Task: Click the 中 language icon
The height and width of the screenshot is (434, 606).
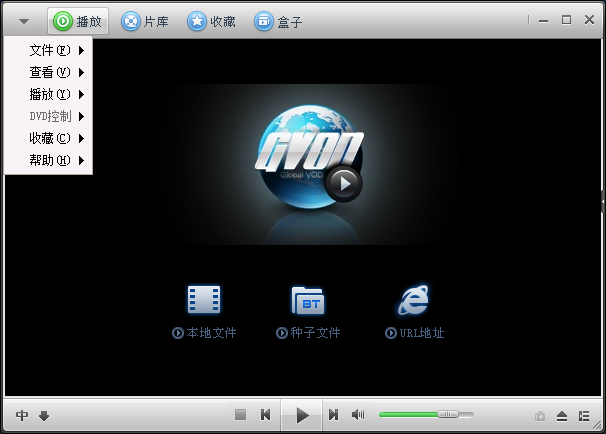Action: [x=22, y=415]
